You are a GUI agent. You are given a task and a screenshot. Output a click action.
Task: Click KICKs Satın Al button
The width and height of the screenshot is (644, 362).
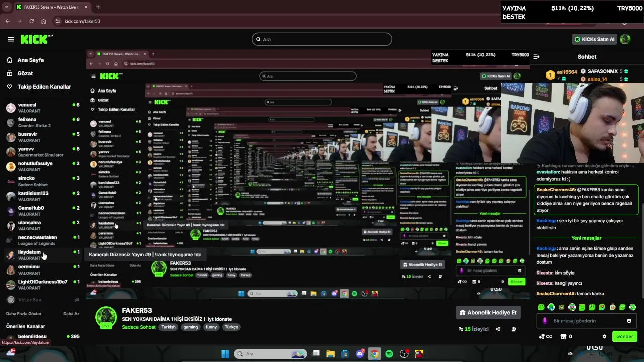click(x=594, y=39)
